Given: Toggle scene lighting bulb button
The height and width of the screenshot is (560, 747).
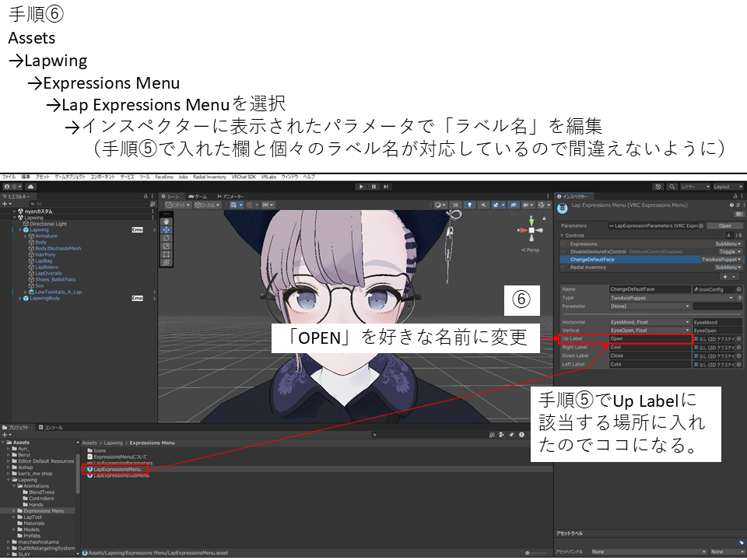Looking at the screenshot, I should [469, 205].
